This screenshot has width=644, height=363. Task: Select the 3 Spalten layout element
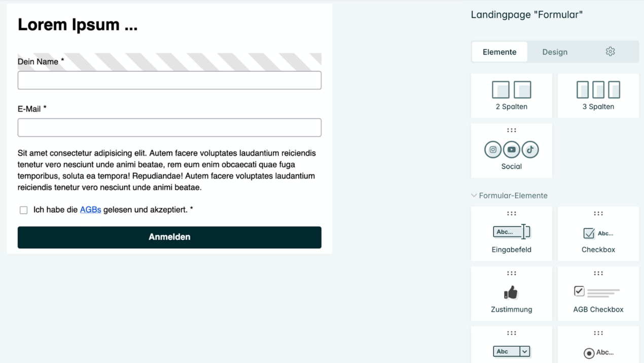[x=598, y=95]
